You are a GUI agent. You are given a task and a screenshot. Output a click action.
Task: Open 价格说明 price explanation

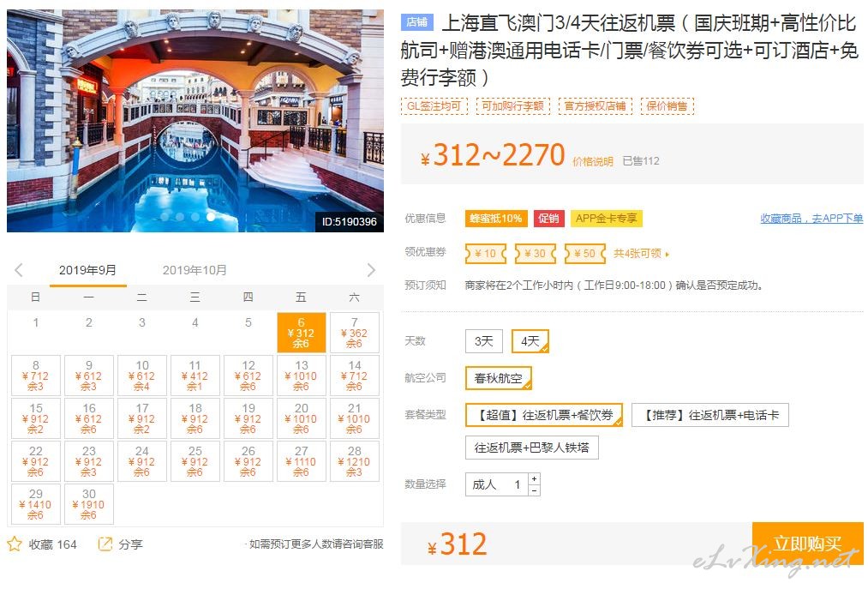point(593,161)
